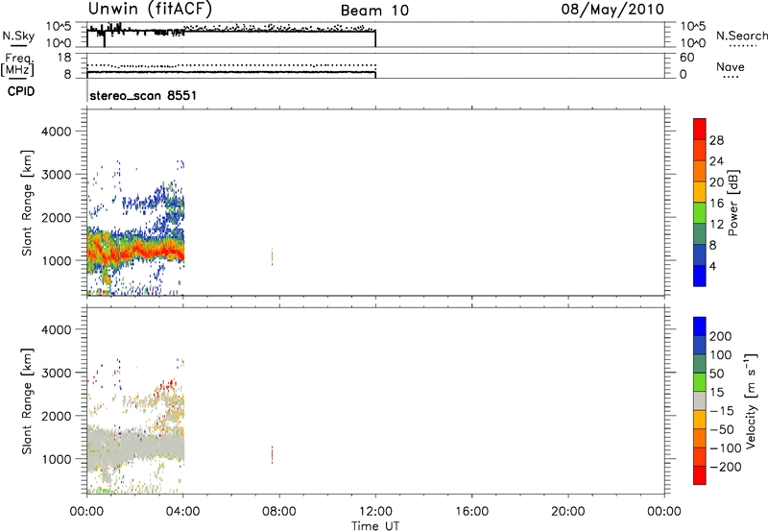768x532 pixels.
Task: Click the 'N.Sky' legend label
Action: (18, 36)
